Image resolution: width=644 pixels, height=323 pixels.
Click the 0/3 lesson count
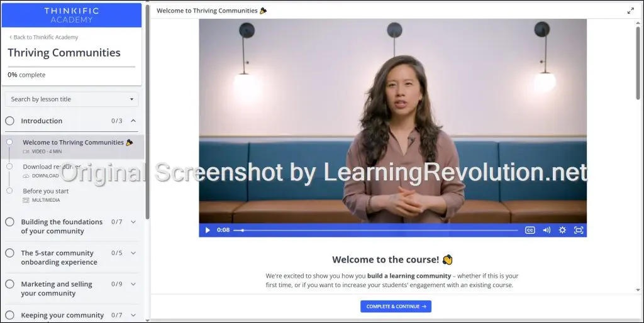(116, 121)
